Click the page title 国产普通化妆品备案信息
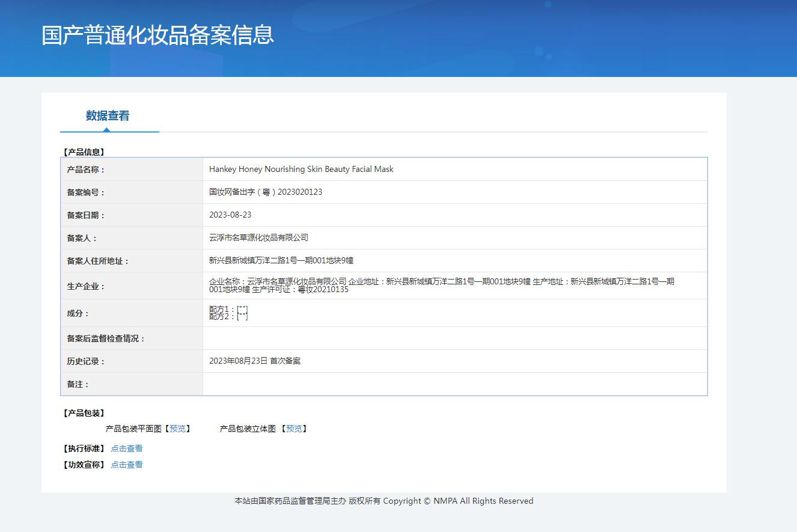 tap(158, 35)
